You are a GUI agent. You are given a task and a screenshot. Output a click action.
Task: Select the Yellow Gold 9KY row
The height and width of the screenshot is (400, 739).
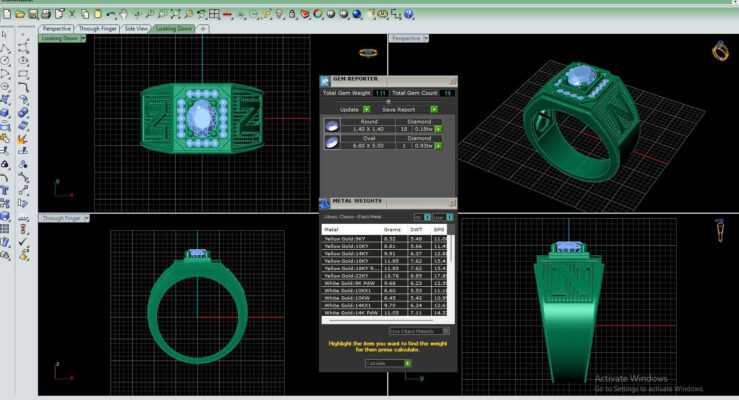384,239
